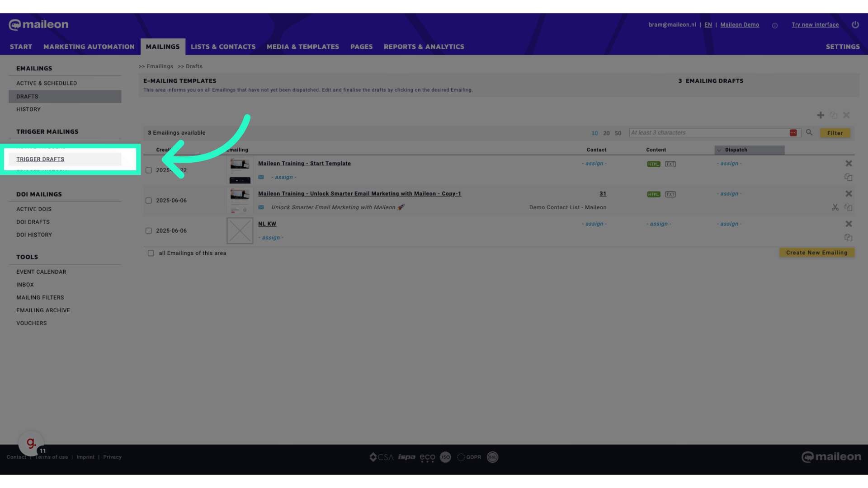The width and height of the screenshot is (868, 488).
Task: Open SETTINGS in the top navigation
Action: 843,47
